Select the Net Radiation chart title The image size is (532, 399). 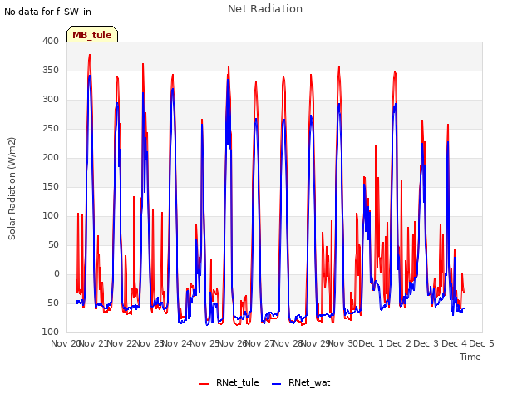point(265,9)
